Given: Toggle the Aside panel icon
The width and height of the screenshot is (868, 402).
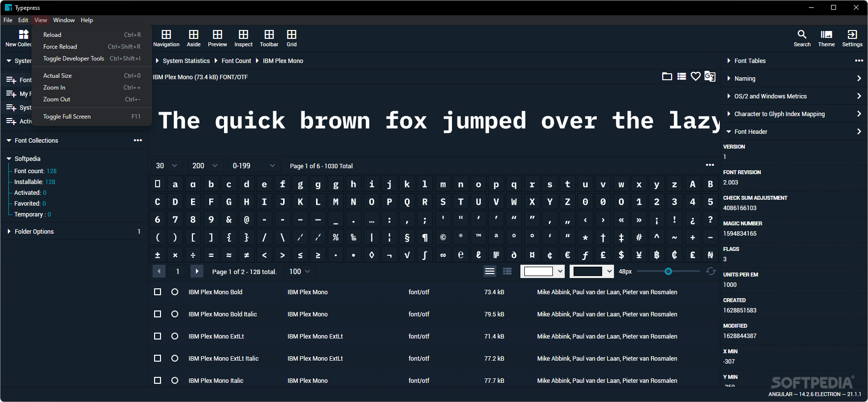Looking at the screenshot, I should pyautogui.click(x=193, y=34).
